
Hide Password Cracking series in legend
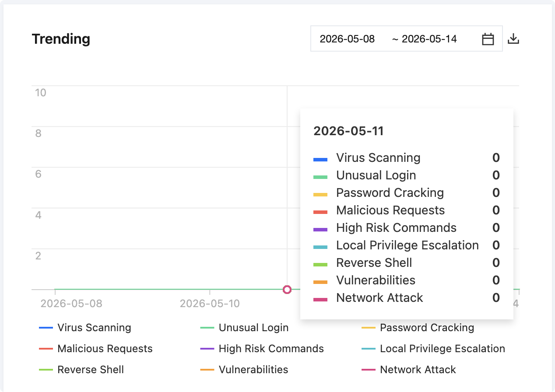tap(418, 328)
